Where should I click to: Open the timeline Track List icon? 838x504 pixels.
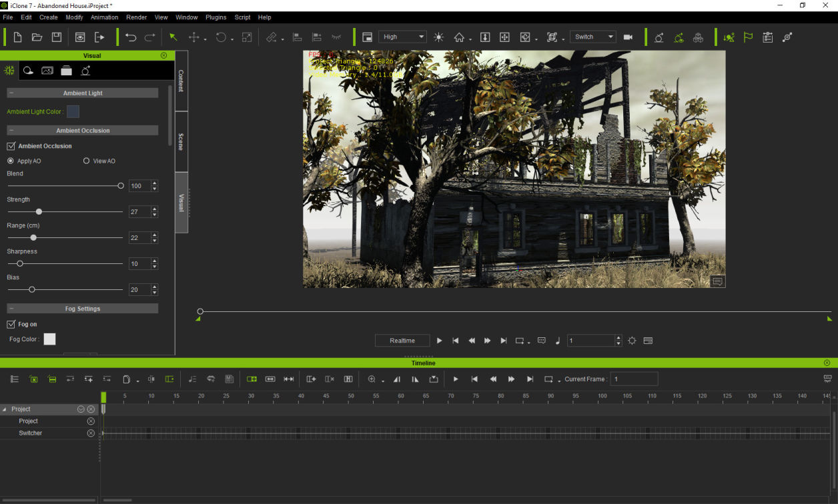pyautogui.click(x=15, y=379)
